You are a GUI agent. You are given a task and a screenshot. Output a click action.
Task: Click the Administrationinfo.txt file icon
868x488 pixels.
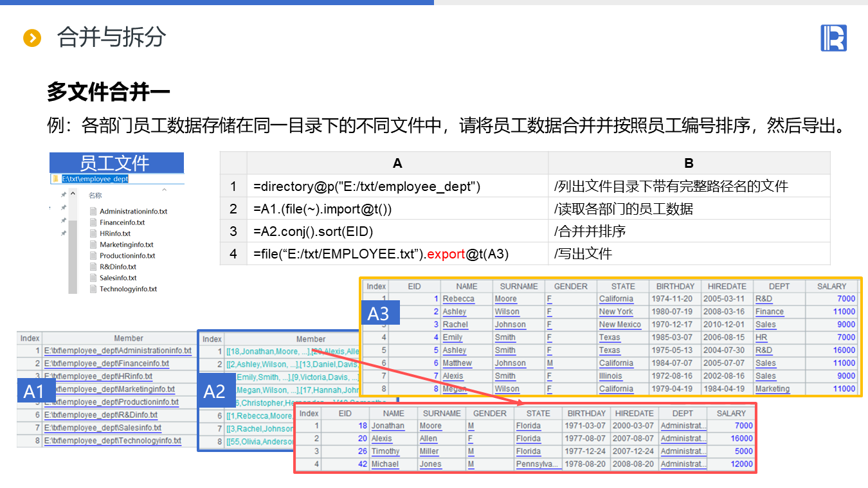click(x=94, y=212)
